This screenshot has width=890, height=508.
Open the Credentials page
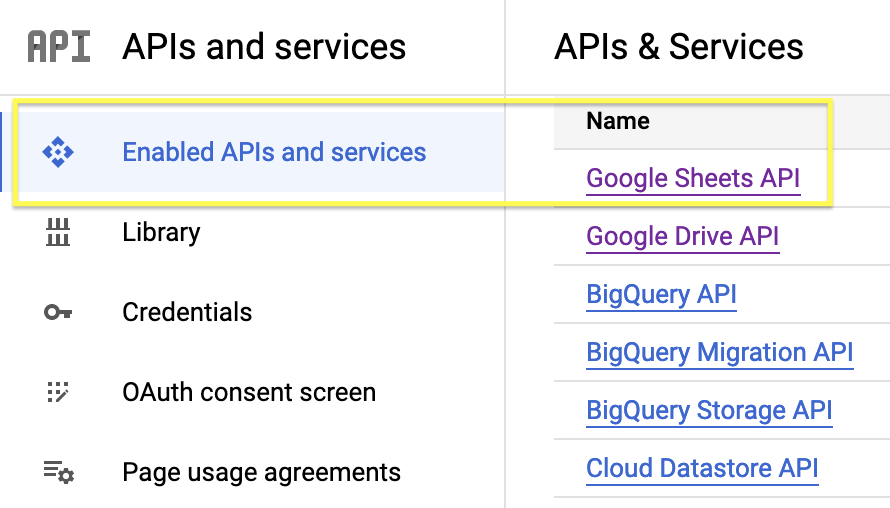(x=187, y=312)
